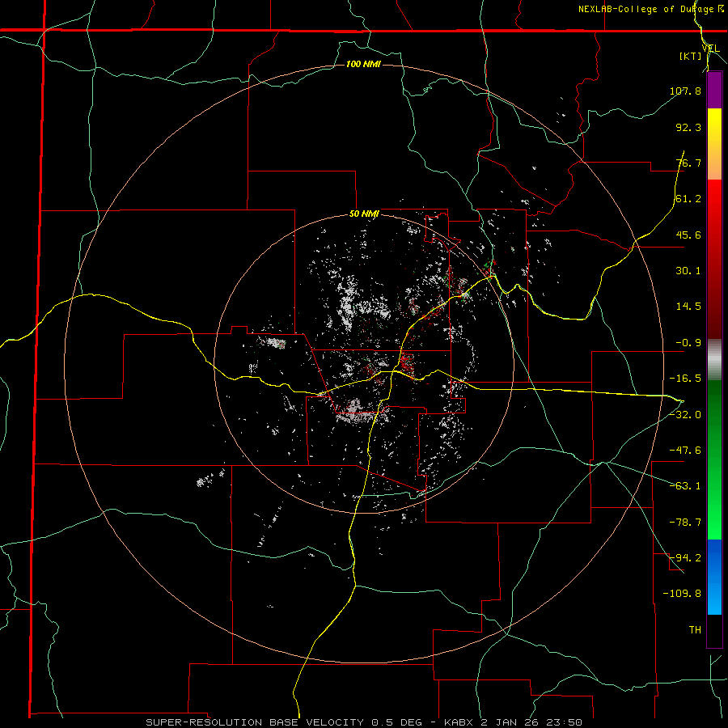Click the 92.3 legend value
Screen dimensions: 728x728
(x=688, y=127)
